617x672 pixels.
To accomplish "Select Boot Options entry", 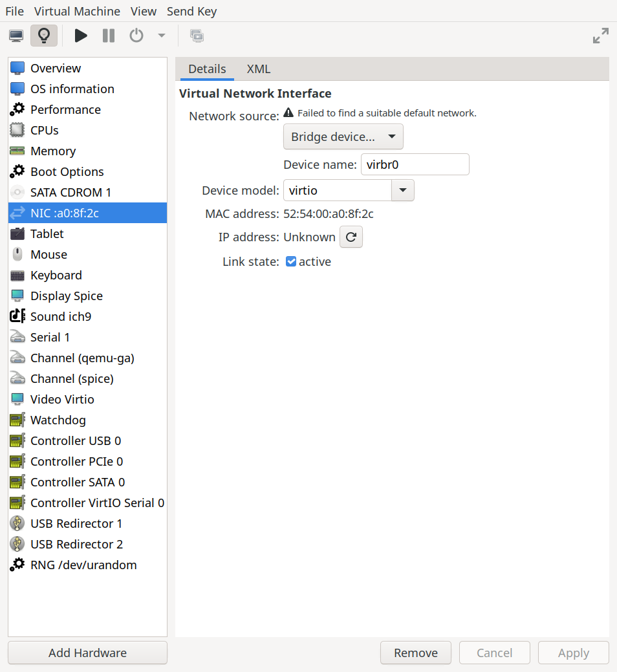I will (87, 171).
